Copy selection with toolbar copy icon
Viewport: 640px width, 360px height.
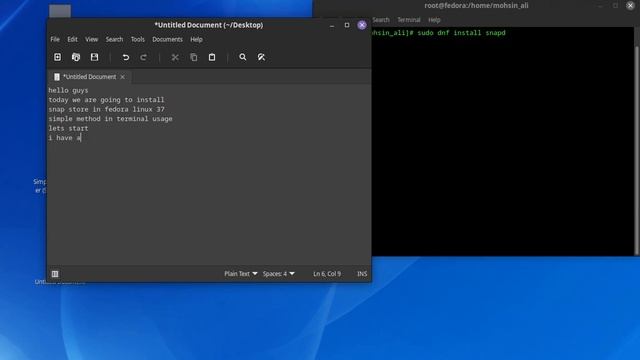pos(193,58)
